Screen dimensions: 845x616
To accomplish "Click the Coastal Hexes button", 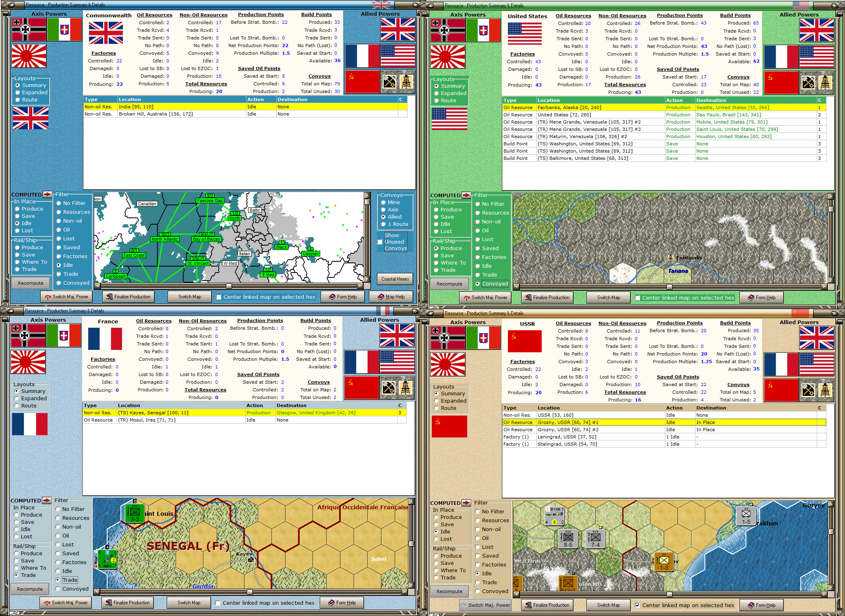I will (x=395, y=279).
